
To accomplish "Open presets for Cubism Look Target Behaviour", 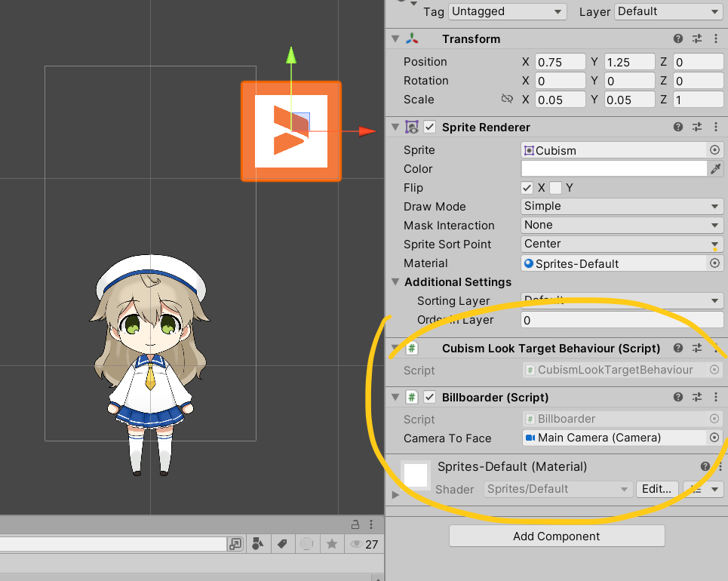I will (x=697, y=348).
